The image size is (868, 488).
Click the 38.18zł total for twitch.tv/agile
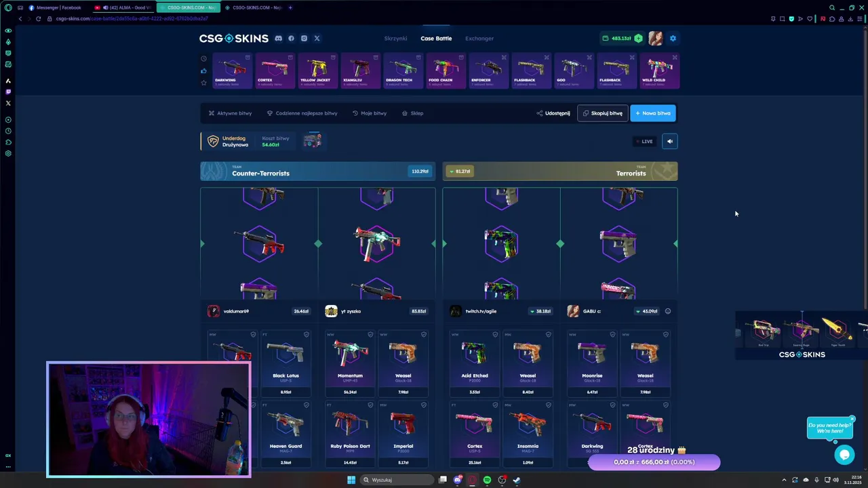(x=542, y=311)
